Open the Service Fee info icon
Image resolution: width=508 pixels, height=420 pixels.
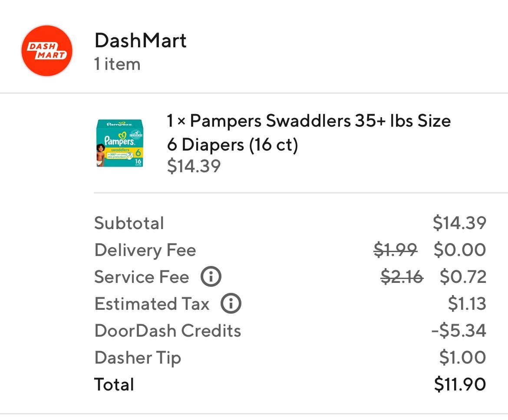coord(211,277)
